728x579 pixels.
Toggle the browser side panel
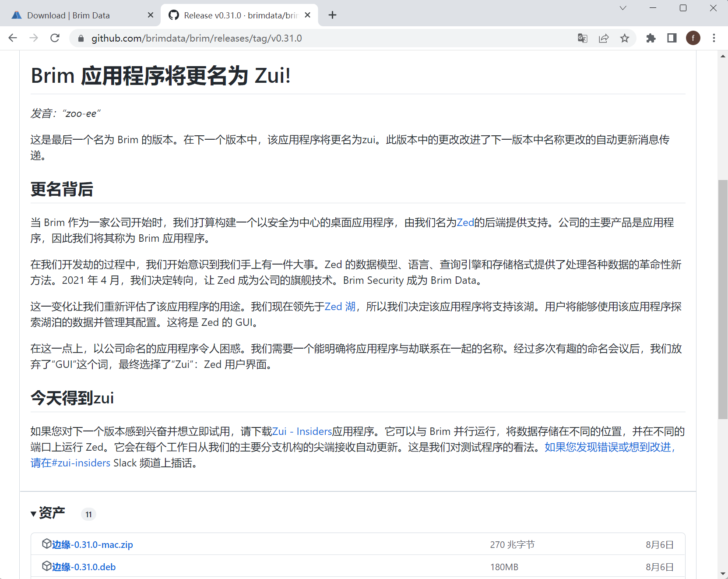click(672, 38)
